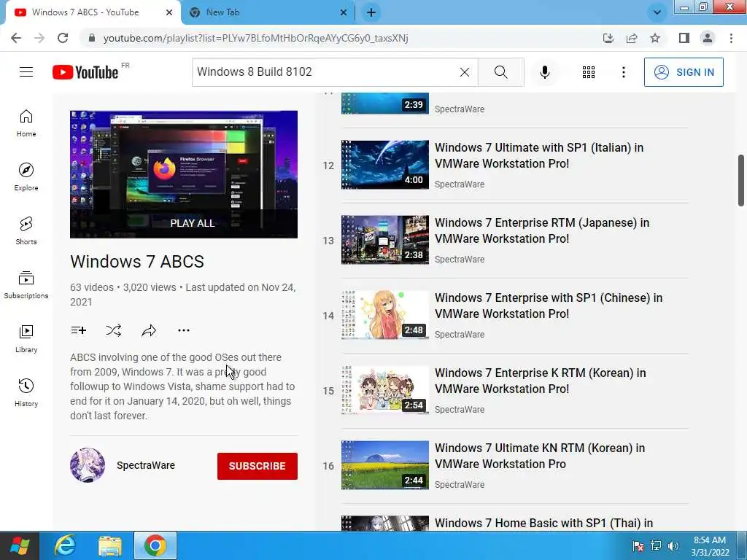This screenshot has width=747, height=560.
Task: Open title 'Windows 7 Enterprise RTM (Japanese)'
Action: pos(542,230)
